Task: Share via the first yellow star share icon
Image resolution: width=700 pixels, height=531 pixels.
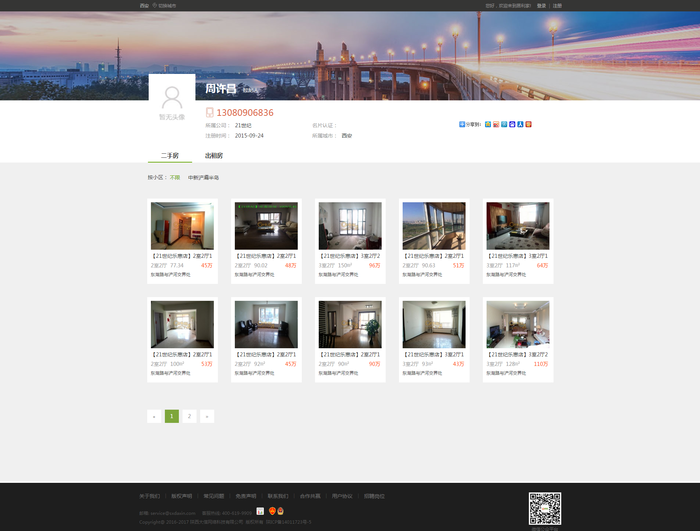Action: 488,124
